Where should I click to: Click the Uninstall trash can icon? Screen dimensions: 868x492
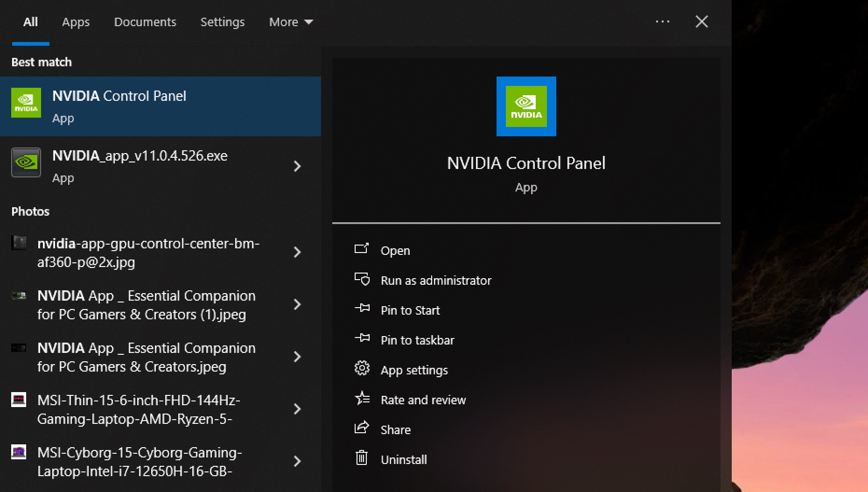362,458
